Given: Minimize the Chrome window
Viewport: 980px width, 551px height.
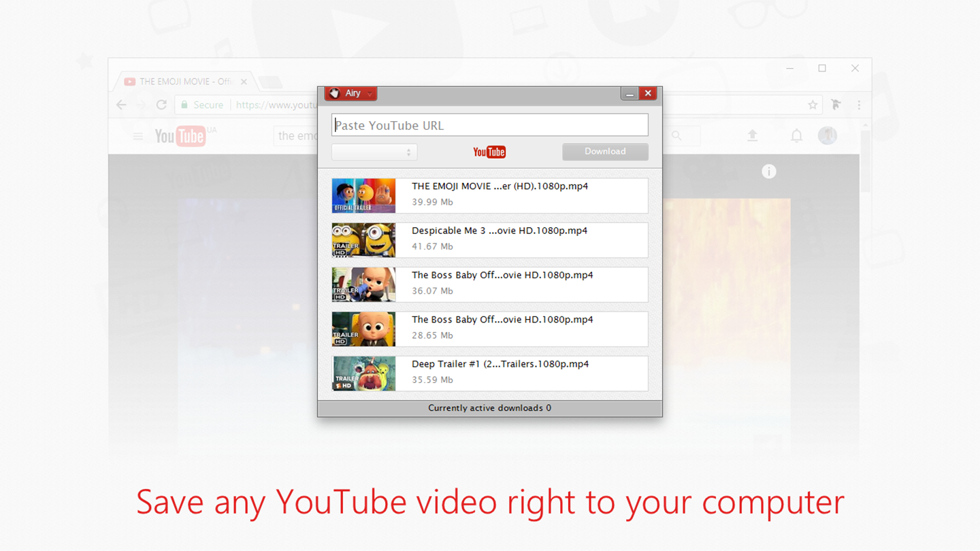Looking at the screenshot, I should (x=790, y=69).
